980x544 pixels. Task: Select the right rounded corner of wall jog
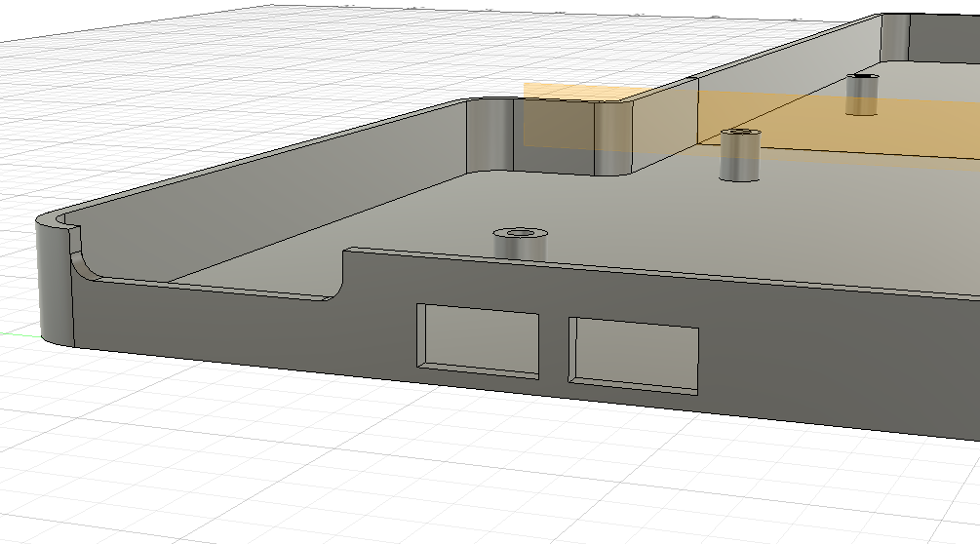614,139
